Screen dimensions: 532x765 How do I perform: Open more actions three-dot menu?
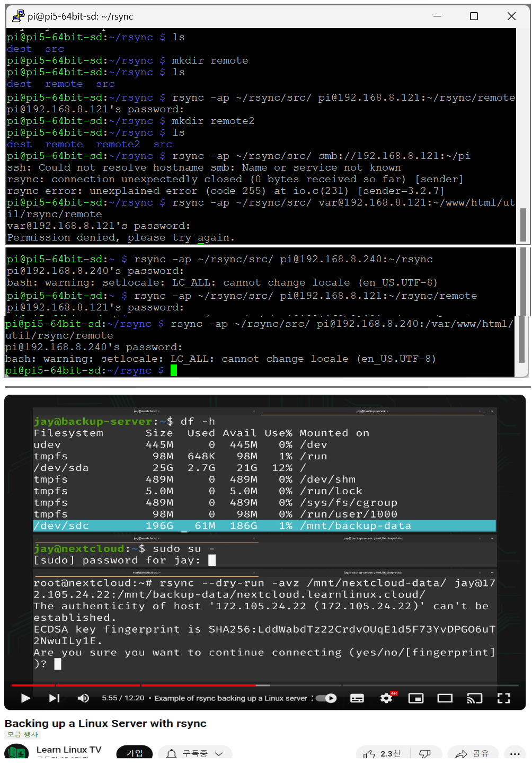(x=515, y=753)
